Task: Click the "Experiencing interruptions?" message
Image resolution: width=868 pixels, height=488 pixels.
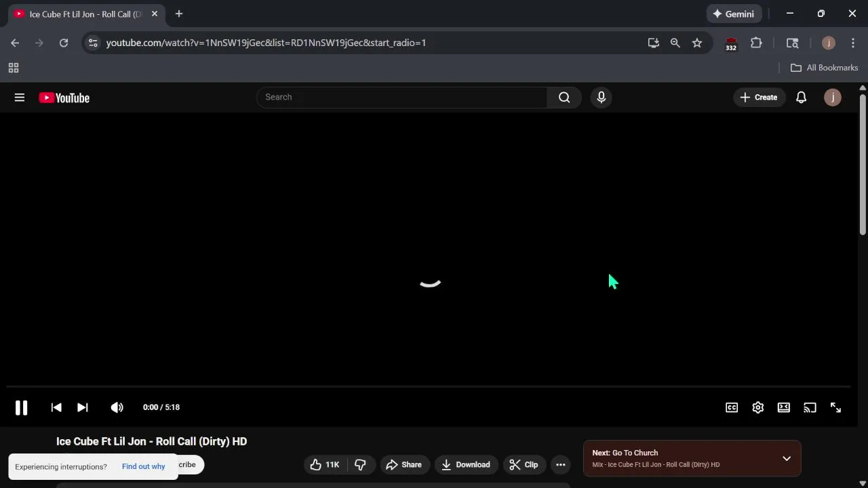Action: point(61,466)
